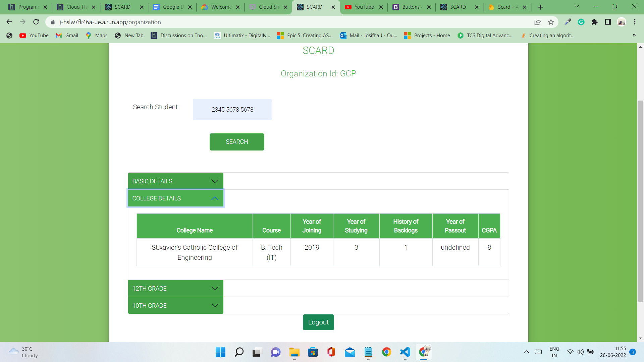Open the Gmail bookmark link

coord(67,36)
